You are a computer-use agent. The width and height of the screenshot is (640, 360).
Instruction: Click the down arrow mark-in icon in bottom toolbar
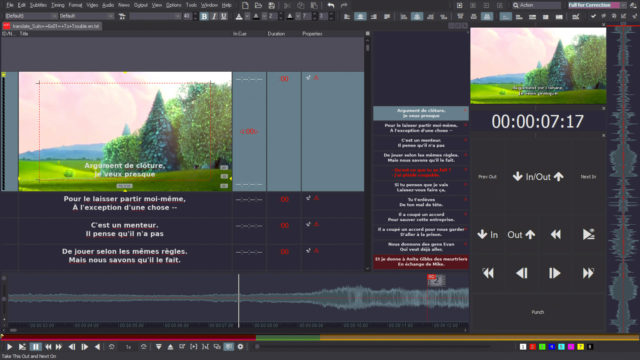[x=158, y=347]
